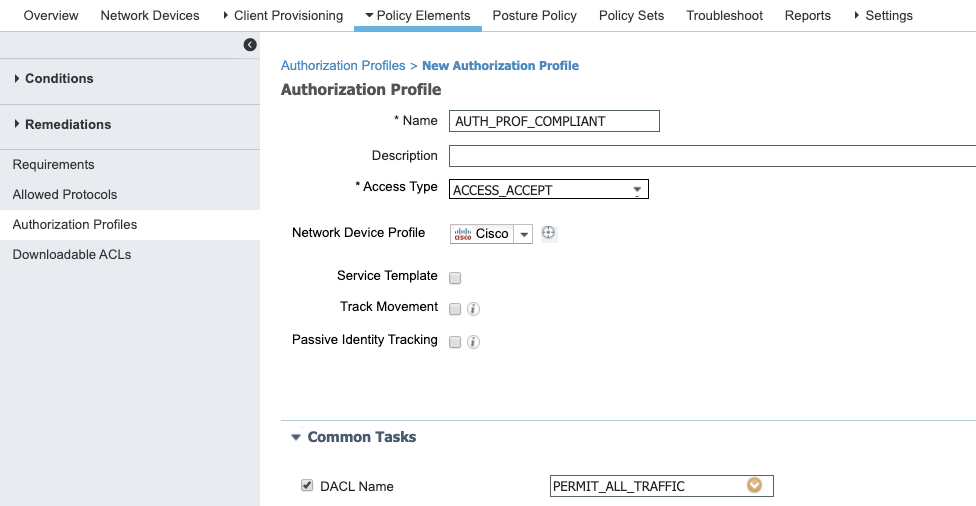
Task: Expand the Conditions section
Action: point(59,79)
